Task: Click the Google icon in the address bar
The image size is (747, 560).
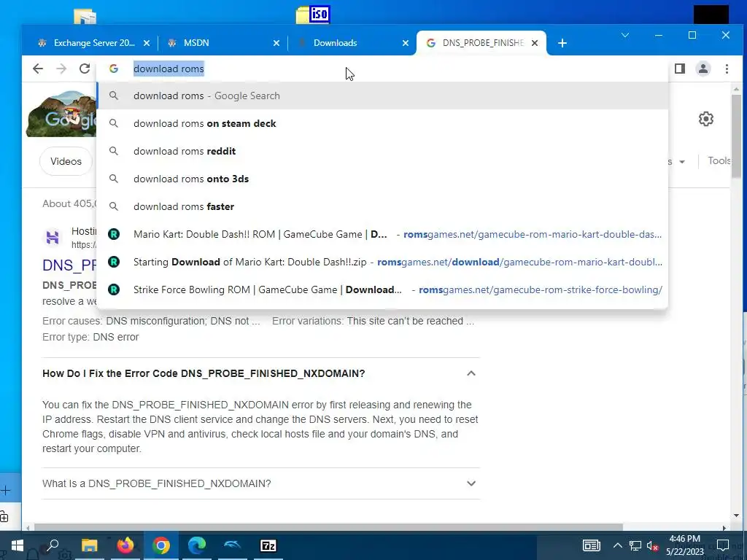Action: pyautogui.click(x=113, y=69)
